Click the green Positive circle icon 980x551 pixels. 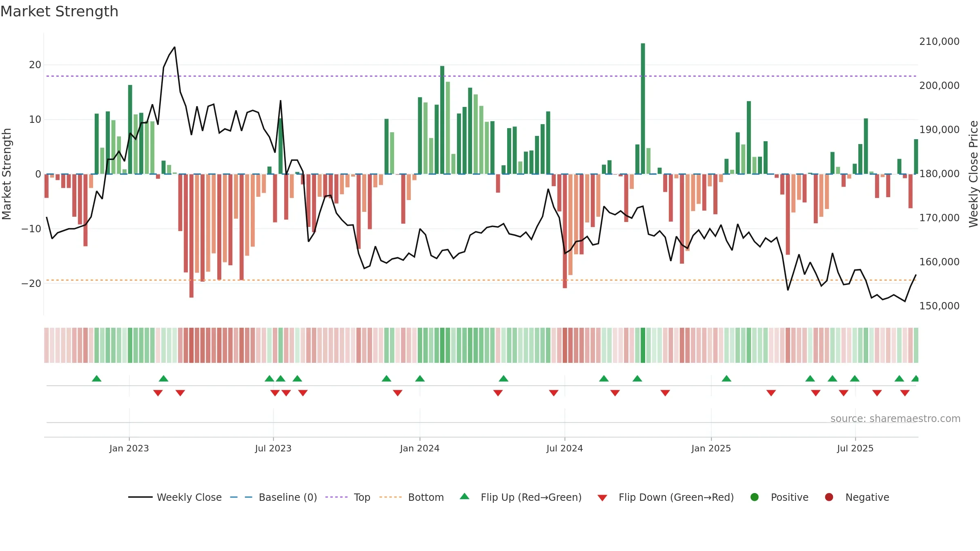755,497
